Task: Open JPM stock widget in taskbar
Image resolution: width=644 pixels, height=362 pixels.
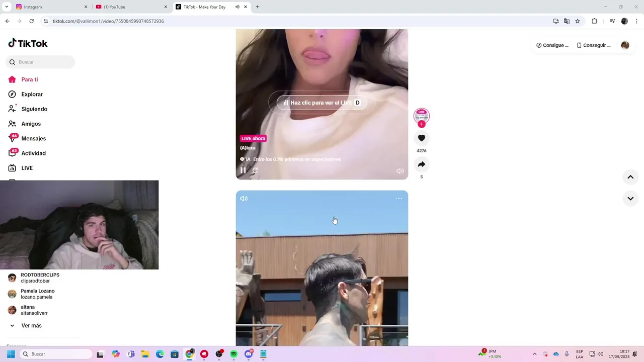Action: pyautogui.click(x=490, y=354)
